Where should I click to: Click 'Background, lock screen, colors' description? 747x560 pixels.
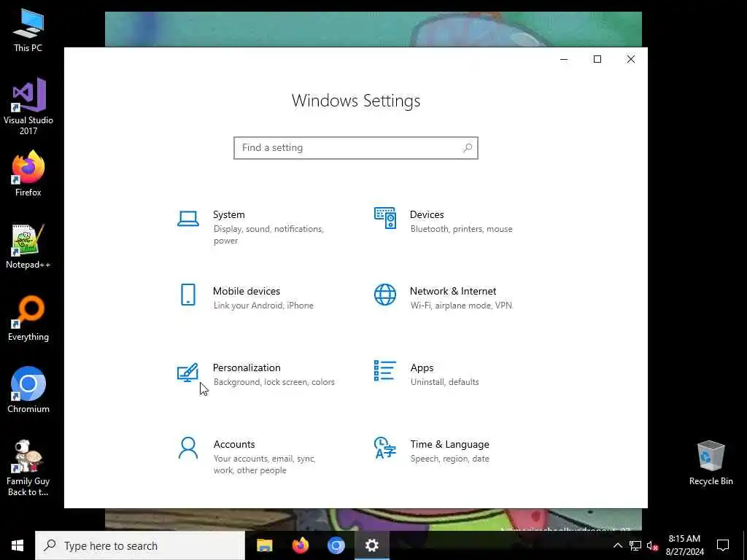(x=274, y=382)
